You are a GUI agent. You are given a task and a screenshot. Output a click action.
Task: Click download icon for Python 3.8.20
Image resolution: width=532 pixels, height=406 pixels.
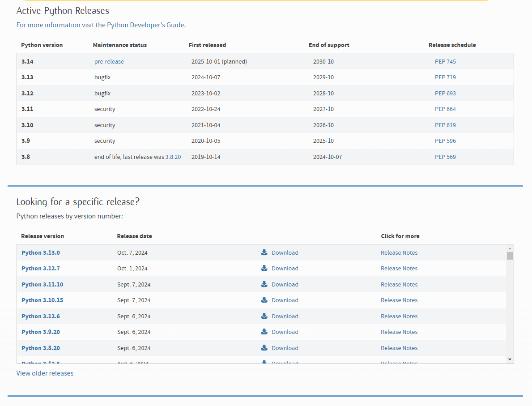pyautogui.click(x=264, y=348)
